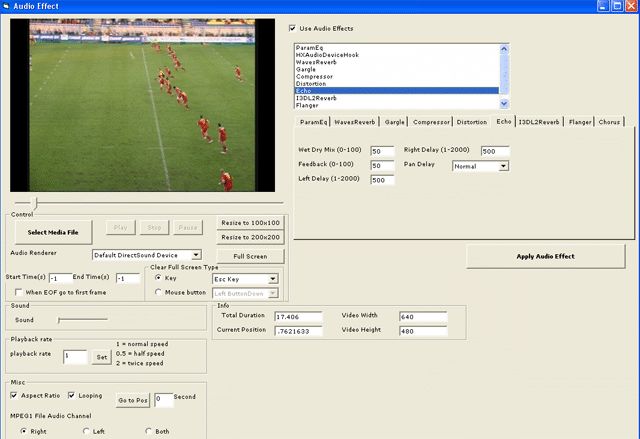This screenshot has width=640, height=439.
Task: Click the Start Time input field
Action: (60, 279)
